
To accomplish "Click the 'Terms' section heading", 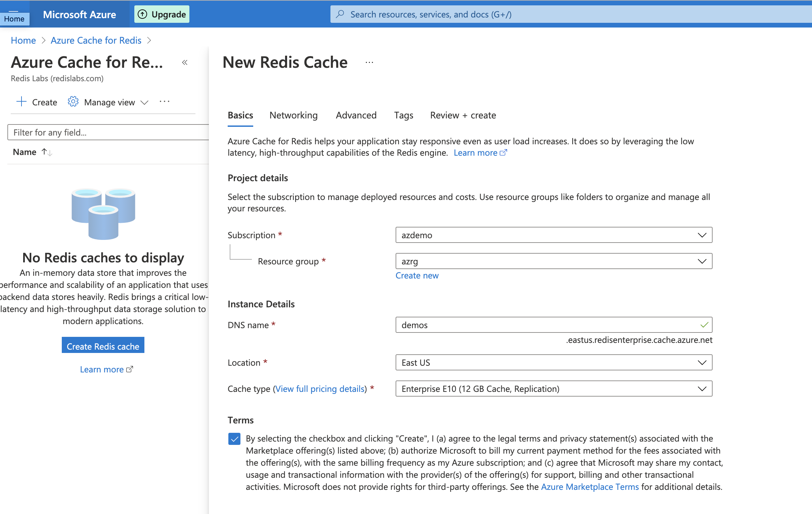I will (x=240, y=420).
